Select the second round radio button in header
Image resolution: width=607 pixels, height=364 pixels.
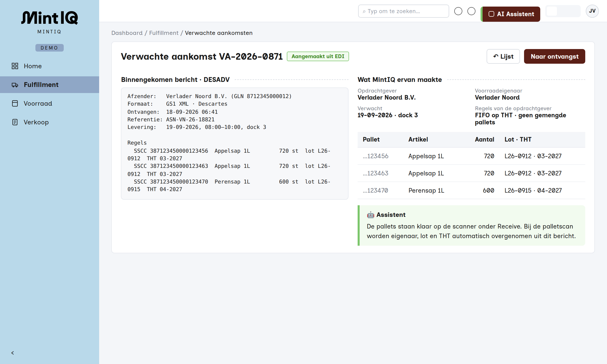coord(471,11)
